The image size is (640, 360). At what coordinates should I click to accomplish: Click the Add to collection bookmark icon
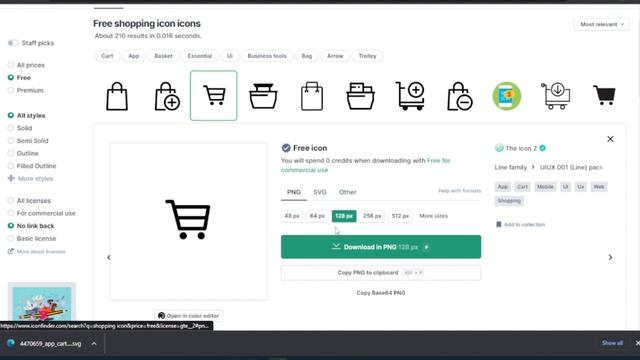(x=498, y=224)
